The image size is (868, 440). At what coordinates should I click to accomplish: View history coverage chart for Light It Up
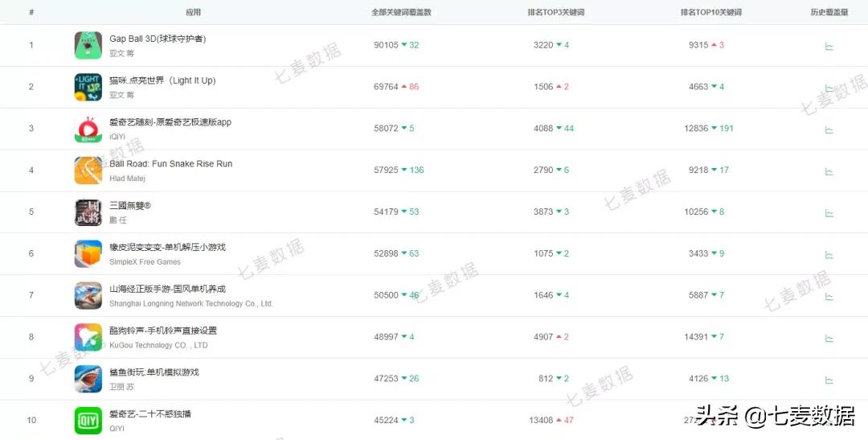pos(829,88)
